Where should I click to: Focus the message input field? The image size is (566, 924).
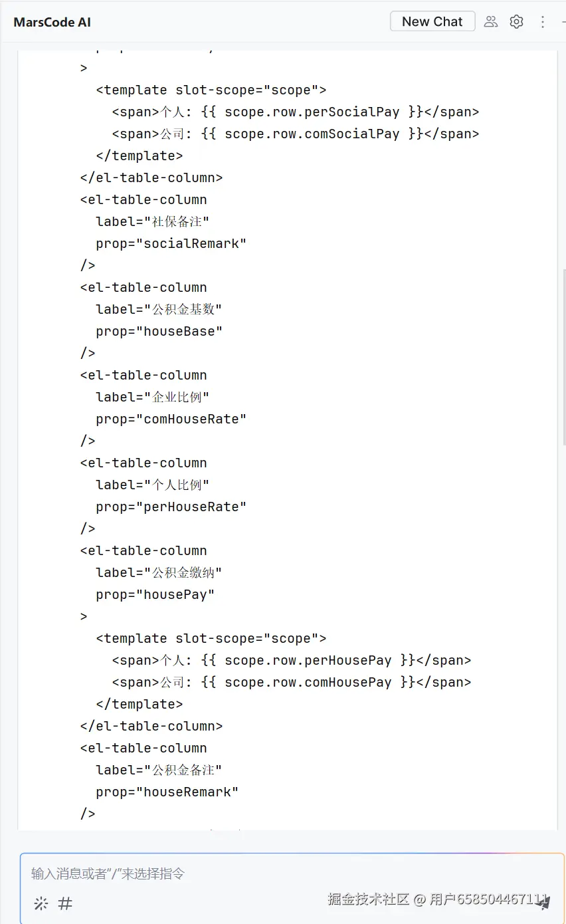[266, 873]
